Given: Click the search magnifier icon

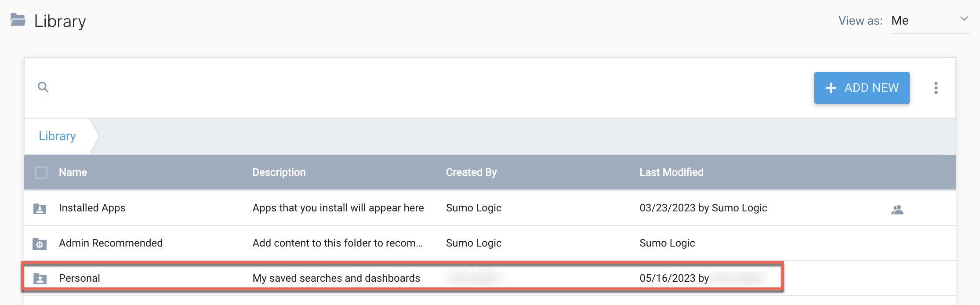Looking at the screenshot, I should tap(44, 87).
